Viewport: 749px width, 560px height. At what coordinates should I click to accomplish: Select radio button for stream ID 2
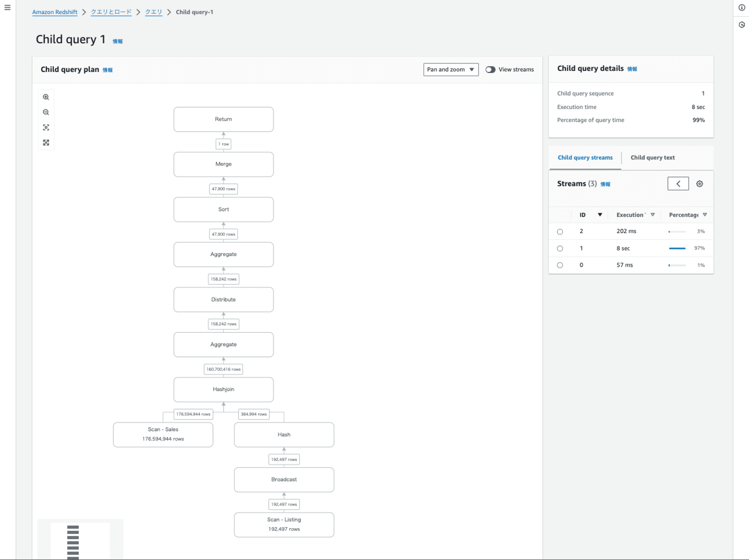[x=560, y=232]
